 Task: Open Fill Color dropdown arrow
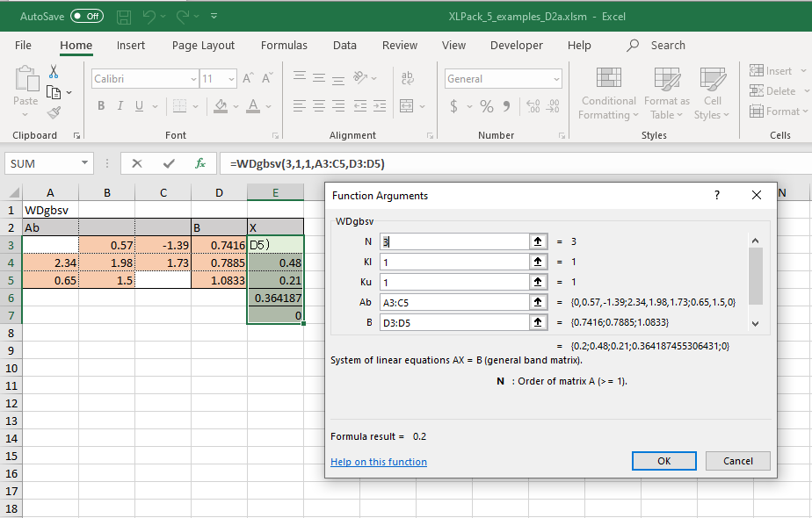236,106
